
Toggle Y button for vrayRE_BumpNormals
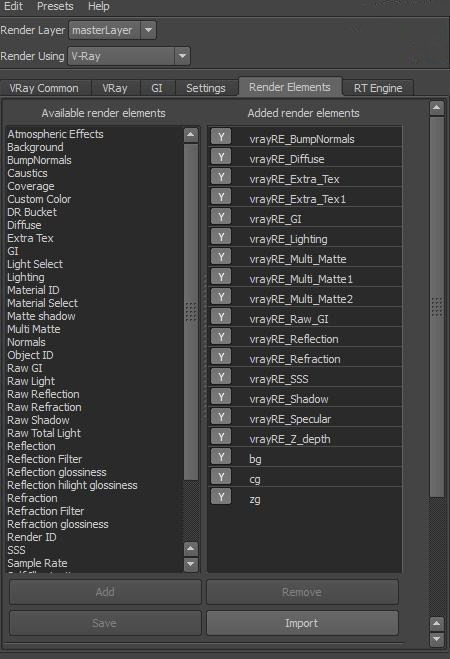[x=221, y=137]
